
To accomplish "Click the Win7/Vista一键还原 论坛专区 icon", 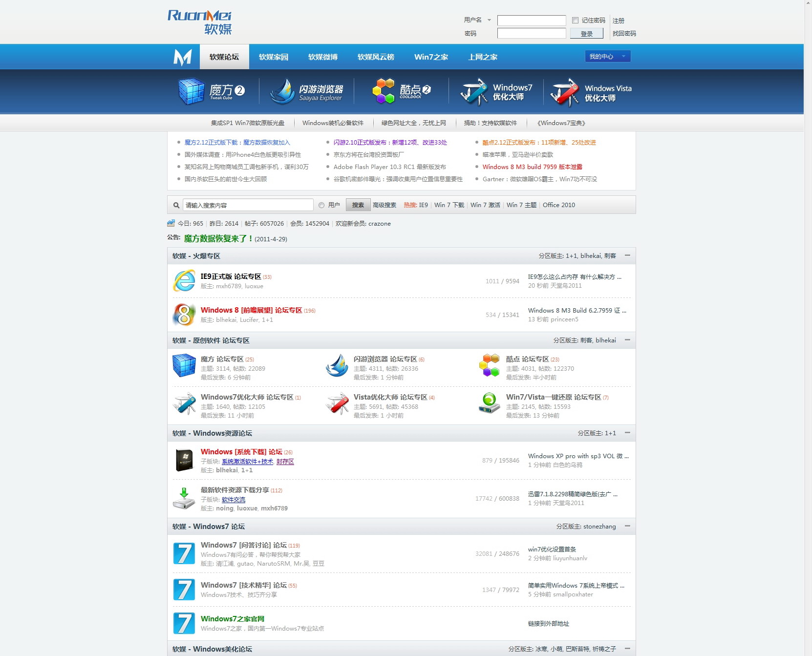I will tap(490, 403).
